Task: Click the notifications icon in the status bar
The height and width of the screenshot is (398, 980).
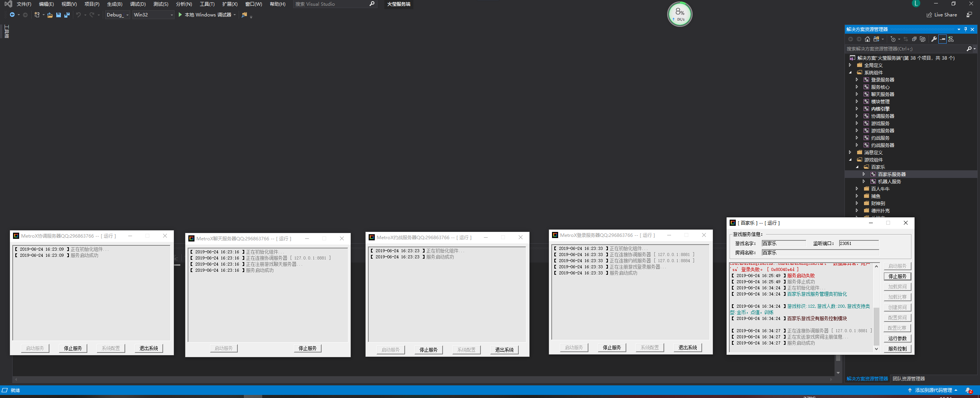Action: coord(969,390)
